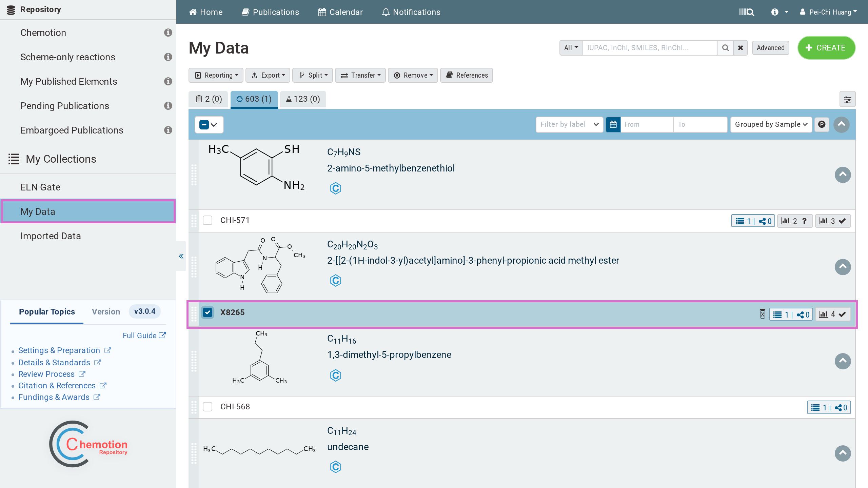Image resolution: width=868 pixels, height=488 pixels.
Task: Open the Transfer dropdown
Action: coord(360,75)
